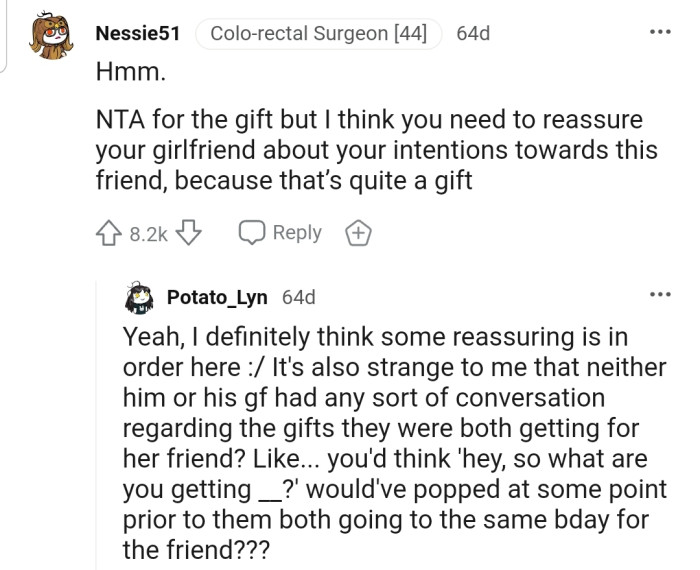This screenshot has width=700, height=570.
Task: Open the three-dot menu on Nessie51's comment
Action: [x=660, y=31]
